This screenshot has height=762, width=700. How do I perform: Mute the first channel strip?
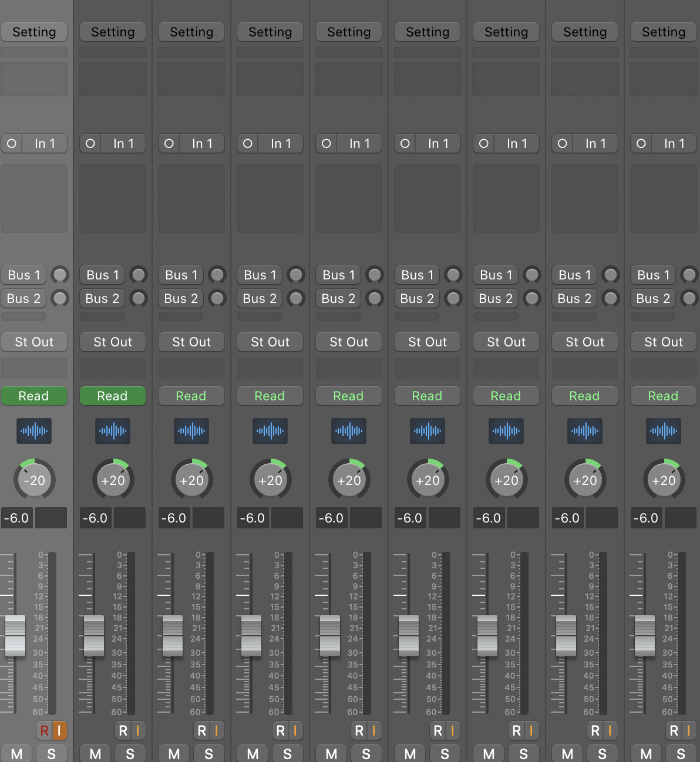click(x=16, y=754)
